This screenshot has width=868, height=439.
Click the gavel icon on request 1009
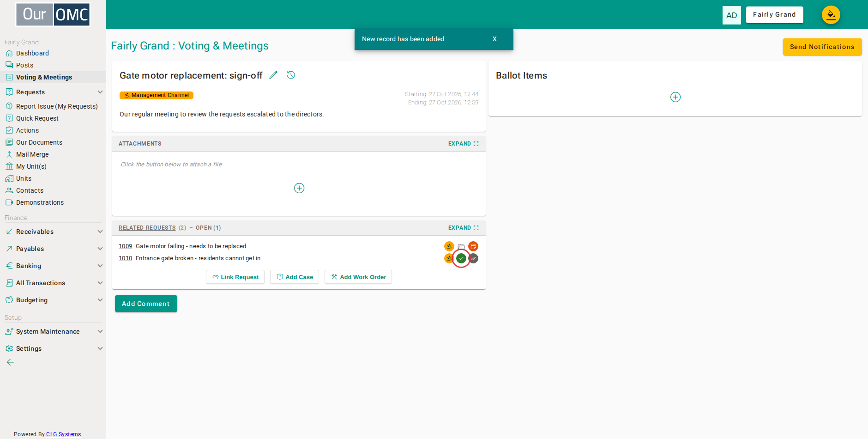coord(449,246)
